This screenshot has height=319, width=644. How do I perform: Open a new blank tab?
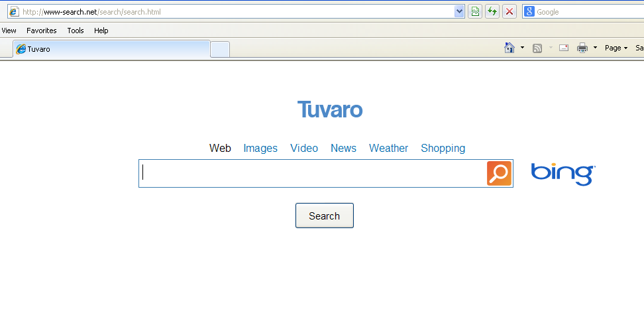[x=220, y=50]
